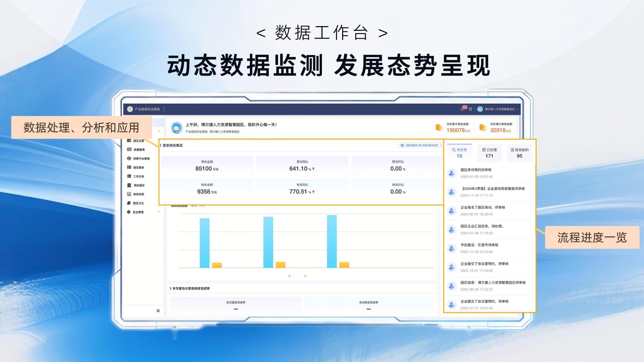Viewport: 644px width, 362px height.
Task: Click the 我的园区 building icon
Action: coord(129,185)
